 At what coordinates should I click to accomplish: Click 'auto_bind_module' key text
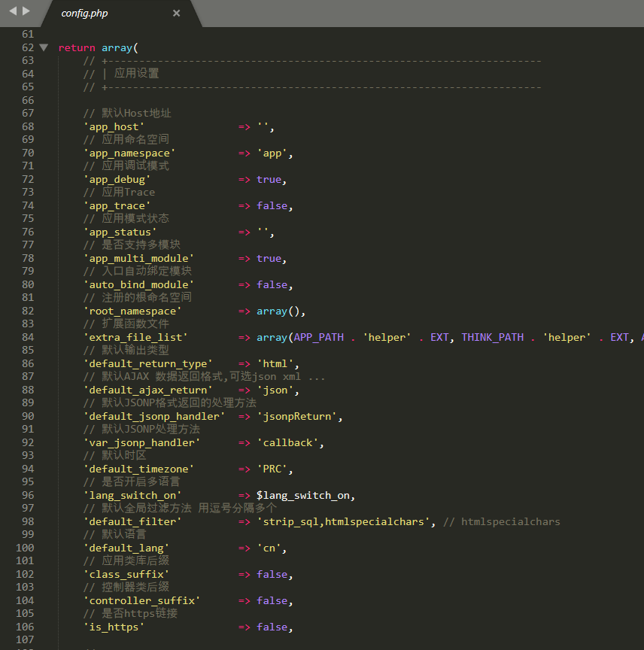click(139, 285)
